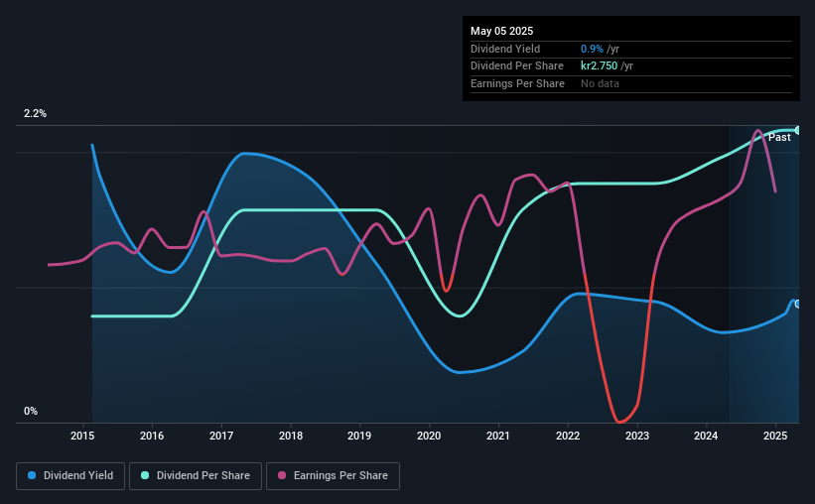Click the 2021 x-axis label
The width and height of the screenshot is (815, 504).
[498, 436]
